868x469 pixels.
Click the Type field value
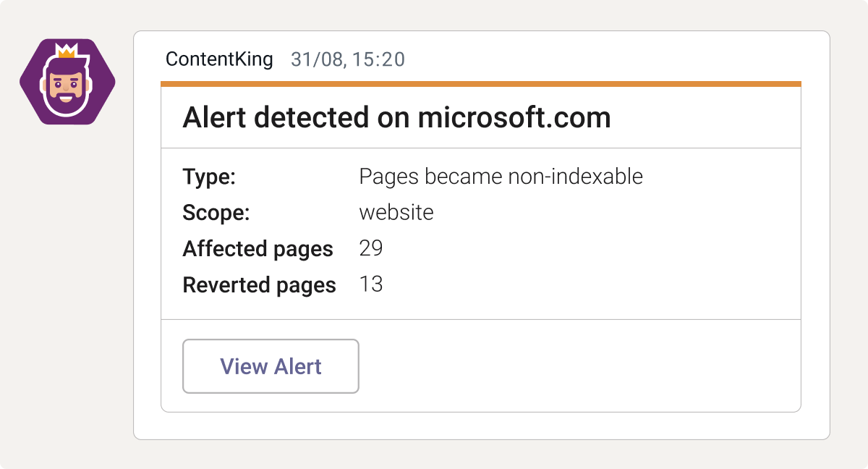pos(501,176)
